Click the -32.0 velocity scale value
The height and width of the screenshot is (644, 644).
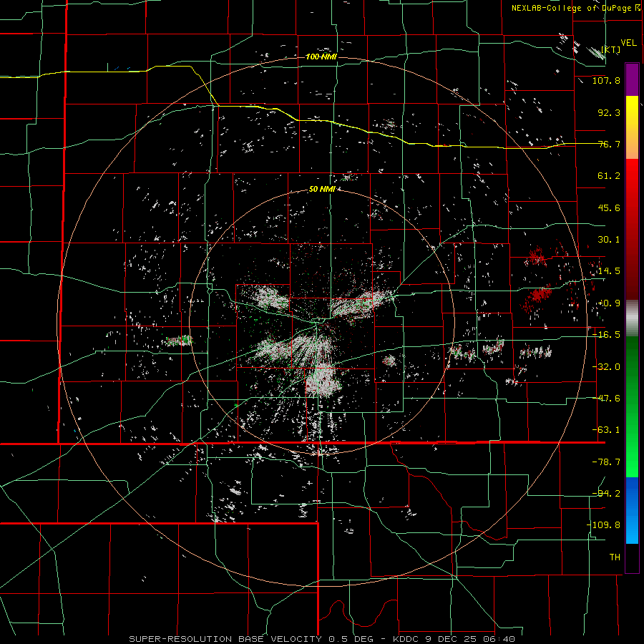point(606,367)
